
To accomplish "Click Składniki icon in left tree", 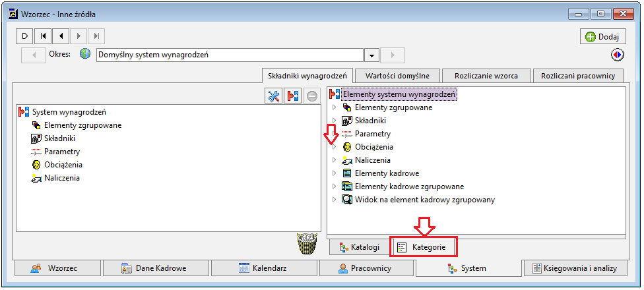I will coord(36,138).
